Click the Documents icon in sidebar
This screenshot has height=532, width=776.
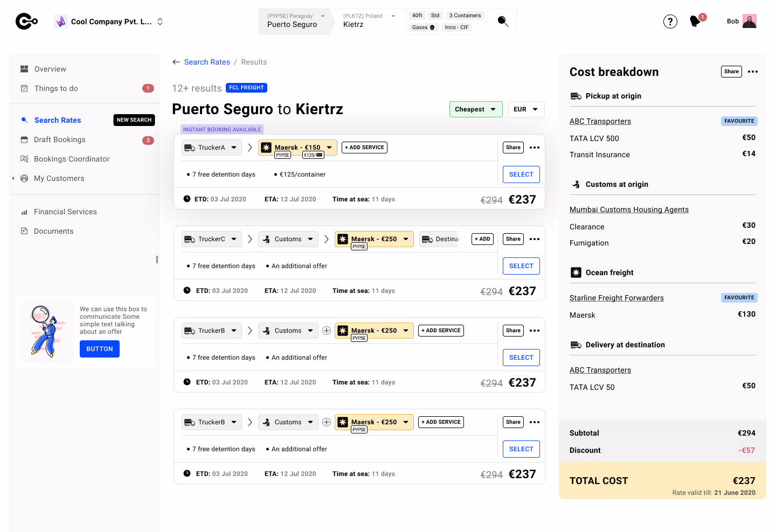click(x=24, y=231)
